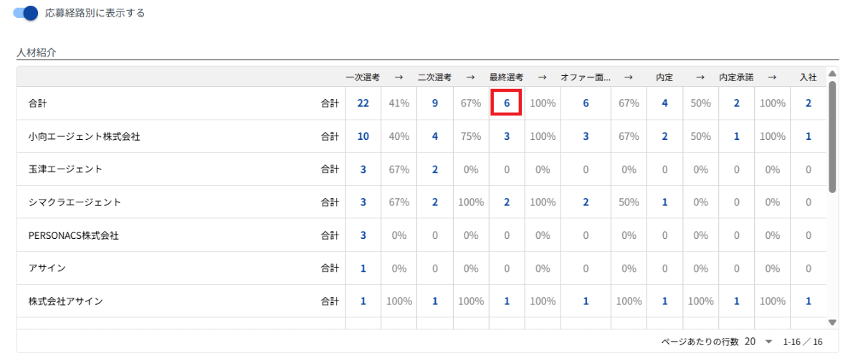Image resolution: width=868 pixels, height=353 pixels.
Task: Click 小向エージェント株式会社 内定 count 2
Action: 664,136
